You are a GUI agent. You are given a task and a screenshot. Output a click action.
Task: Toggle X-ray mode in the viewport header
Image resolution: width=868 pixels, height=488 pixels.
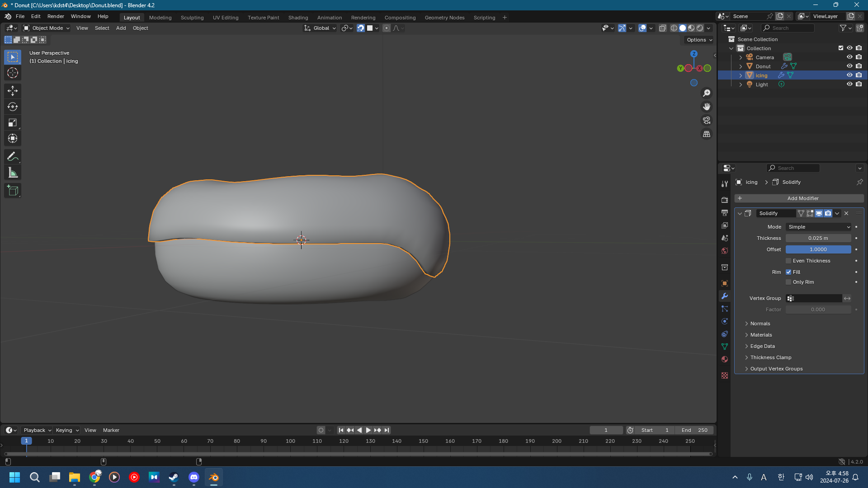click(662, 28)
